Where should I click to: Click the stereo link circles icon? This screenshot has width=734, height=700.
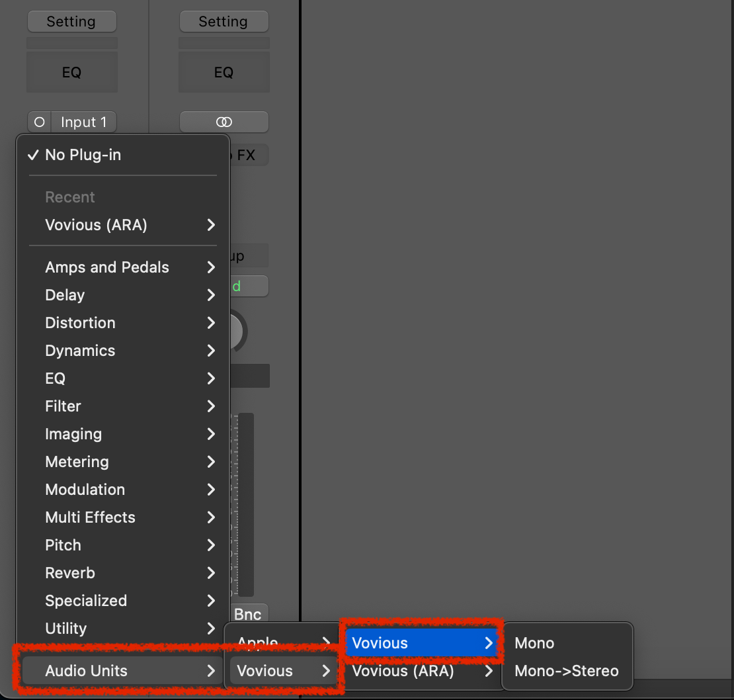pyautogui.click(x=224, y=122)
